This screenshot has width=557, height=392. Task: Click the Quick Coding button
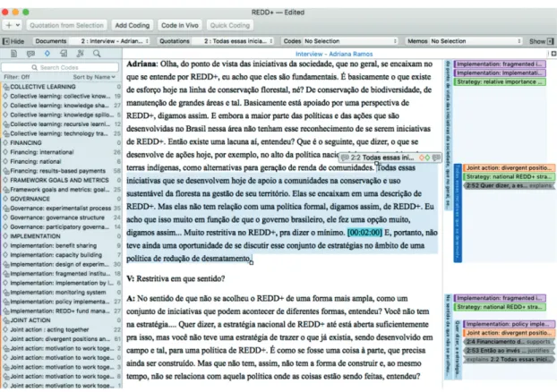click(x=230, y=25)
